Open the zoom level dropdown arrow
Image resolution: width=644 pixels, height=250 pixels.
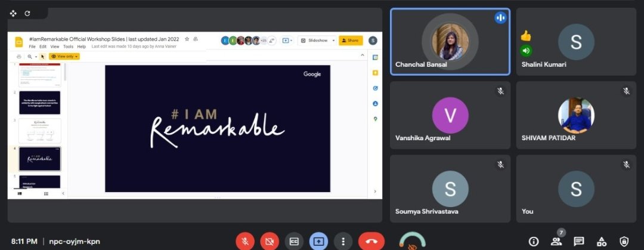point(36,56)
